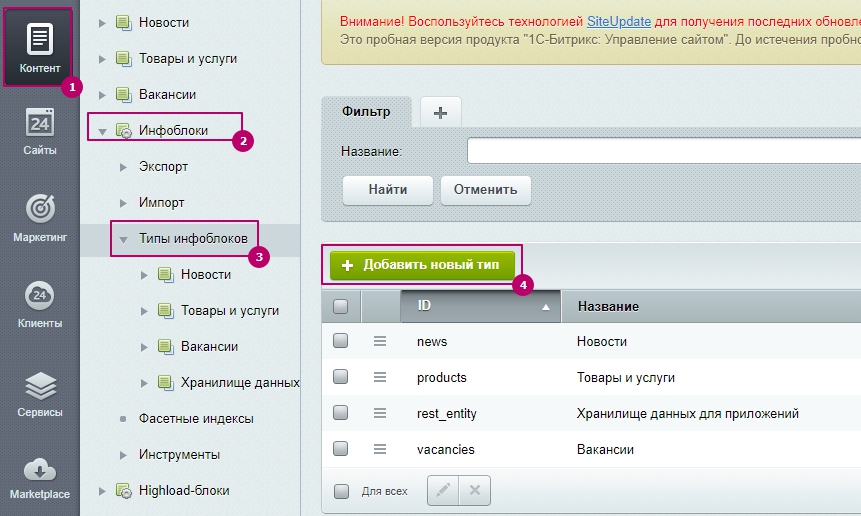
Task: Expand Новости arrow under Типы инфоблоков
Action: click(144, 275)
